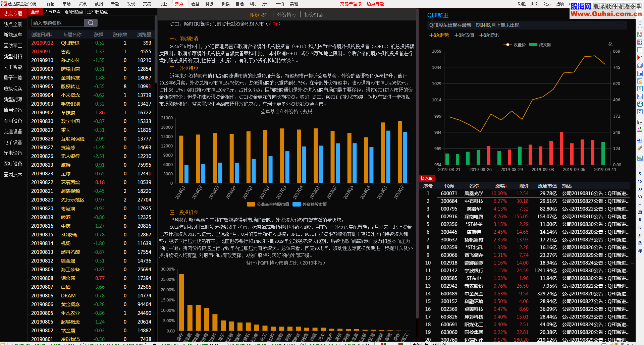Toggle 公募基金持股市值 legend series
Viewport: 644px width, 345px height.
coord(268,204)
